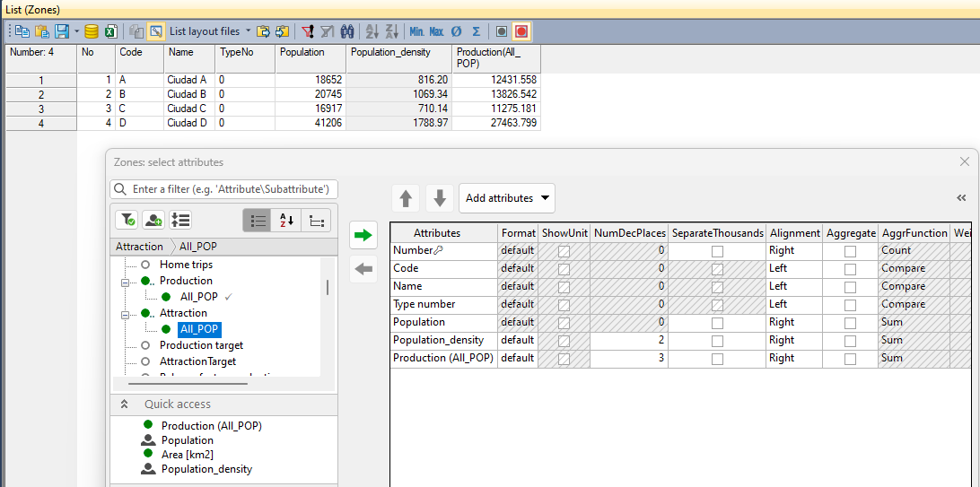Click the yellow database export icon

(92, 31)
